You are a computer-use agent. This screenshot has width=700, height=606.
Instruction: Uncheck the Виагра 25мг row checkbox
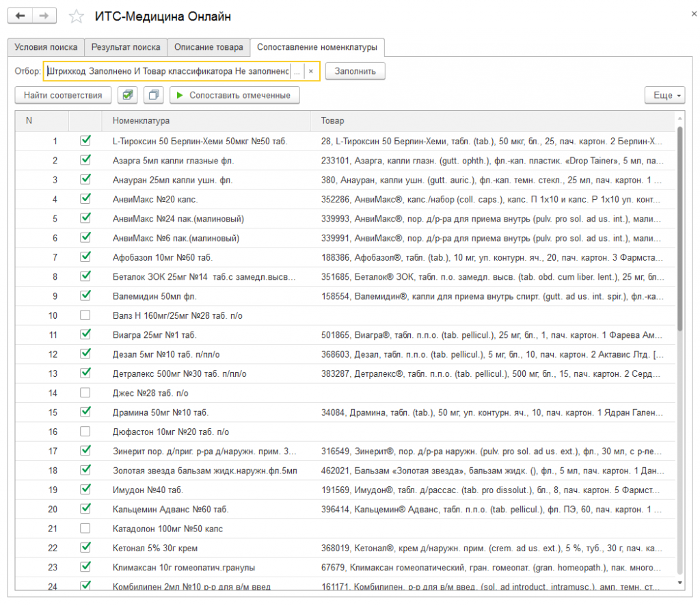[x=85, y=334]
